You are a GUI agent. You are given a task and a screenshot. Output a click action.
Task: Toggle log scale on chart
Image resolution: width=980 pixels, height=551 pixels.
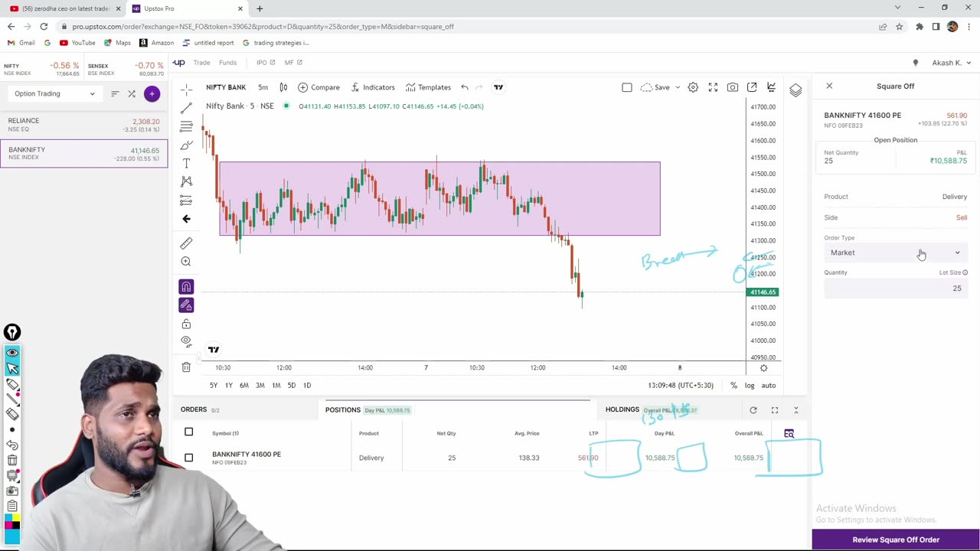(x=750, y=385)
